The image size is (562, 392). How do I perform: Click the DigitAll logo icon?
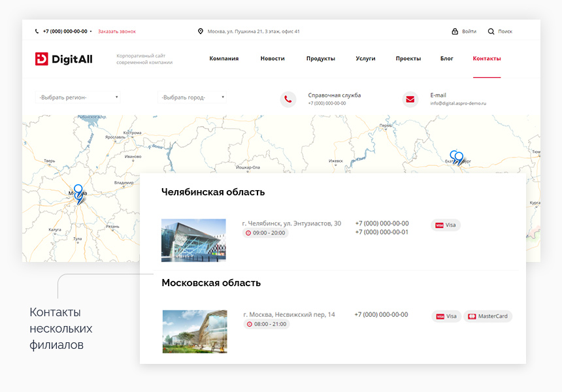pos(42,59)
